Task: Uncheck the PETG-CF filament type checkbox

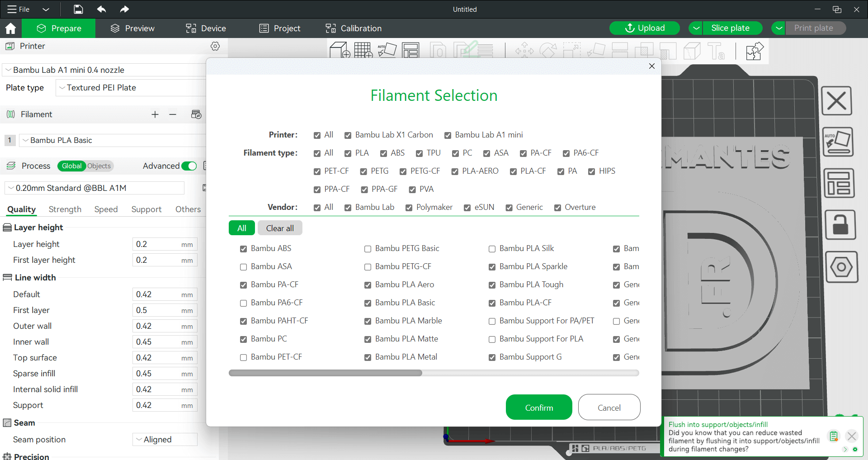Action: 403,171
